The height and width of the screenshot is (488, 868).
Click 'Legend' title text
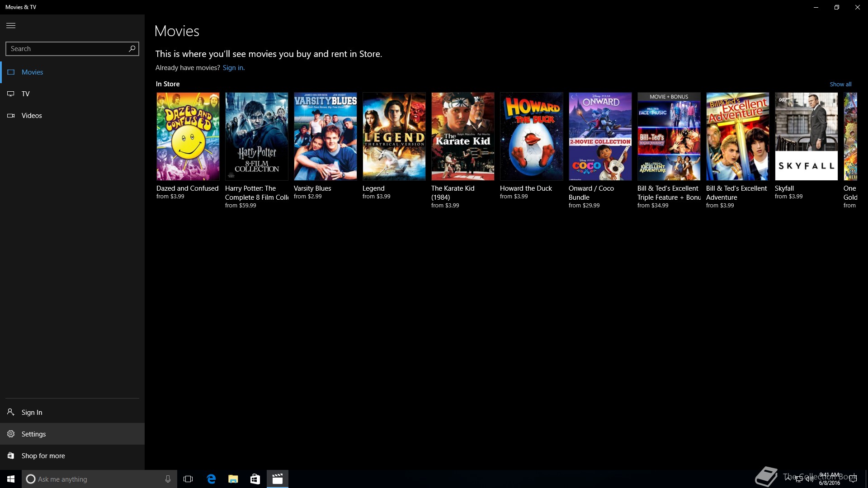373,188
